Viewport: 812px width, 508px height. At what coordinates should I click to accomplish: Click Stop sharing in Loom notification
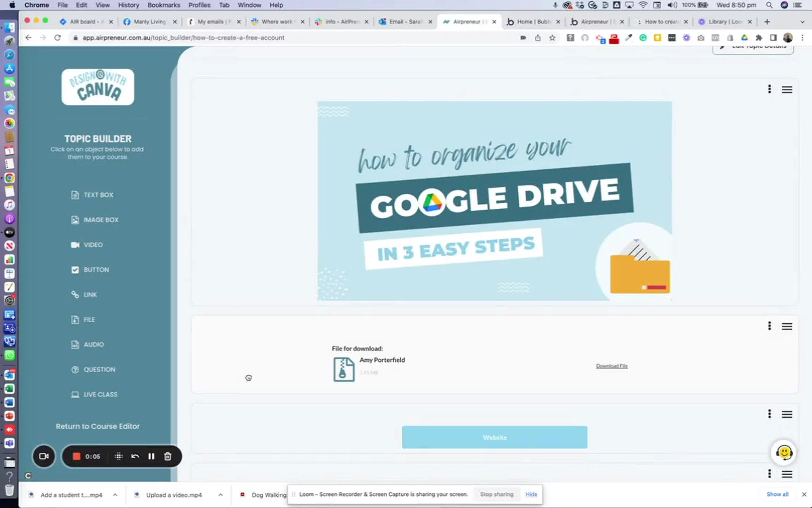tap(497, 494)
